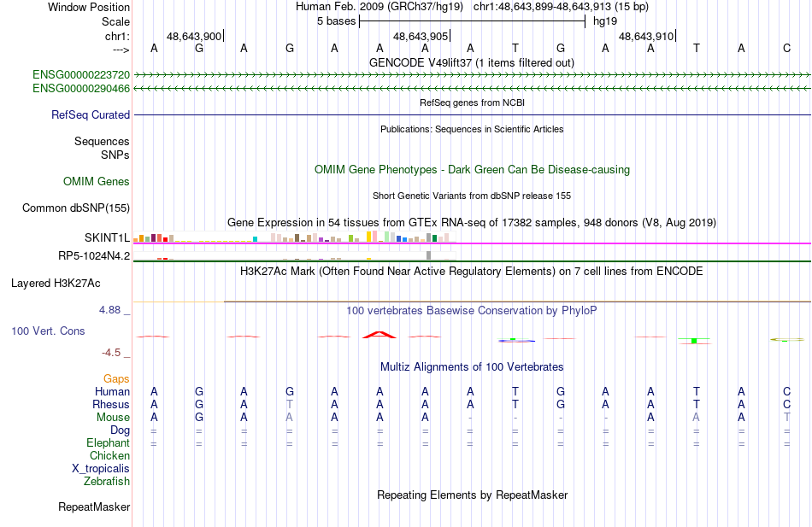The width and height of the screenshot is (812, 527).
Task: Click the ENSG00000290466 gene label
Action: (x=81, y=89)
